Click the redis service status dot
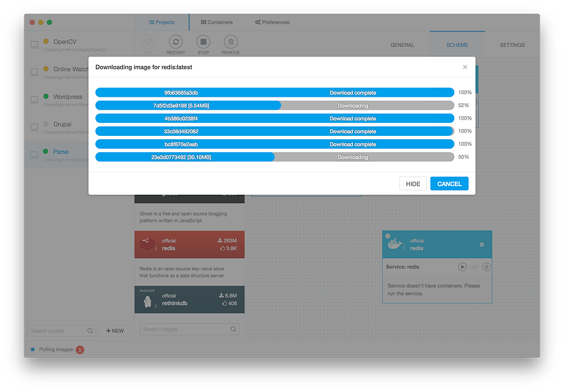The width and height of the screenshot is (564, 392). coord(388,237)
